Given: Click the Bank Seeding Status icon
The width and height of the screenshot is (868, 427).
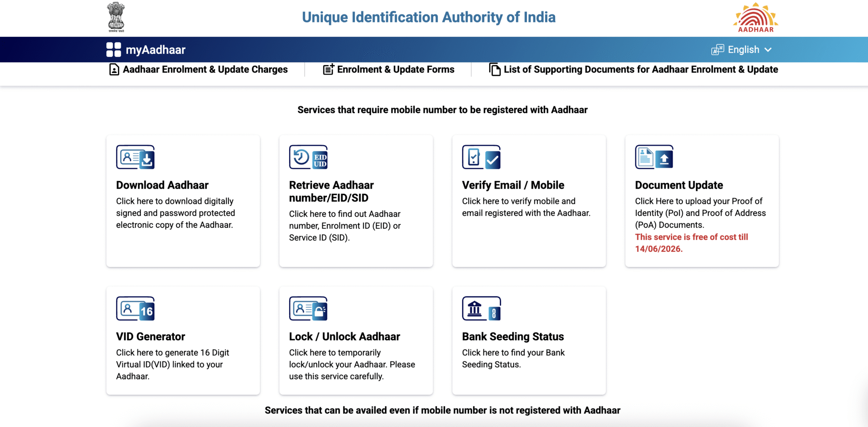Looking at the screenshot, I should click(481, 309).
